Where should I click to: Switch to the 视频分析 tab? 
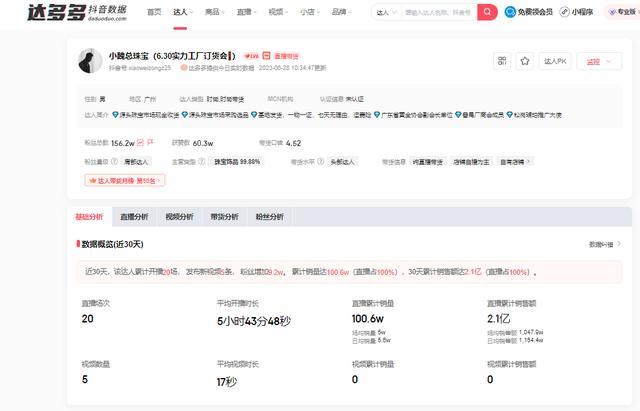(180, 217)
